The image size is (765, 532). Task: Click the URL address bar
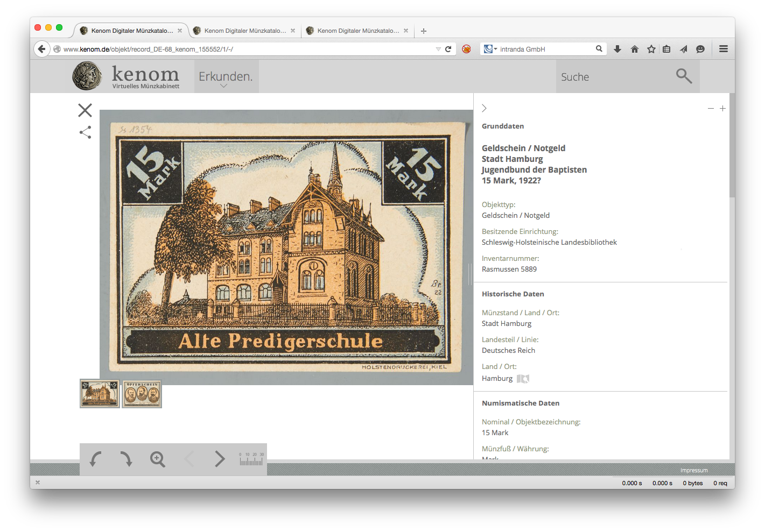pos(248,49)
